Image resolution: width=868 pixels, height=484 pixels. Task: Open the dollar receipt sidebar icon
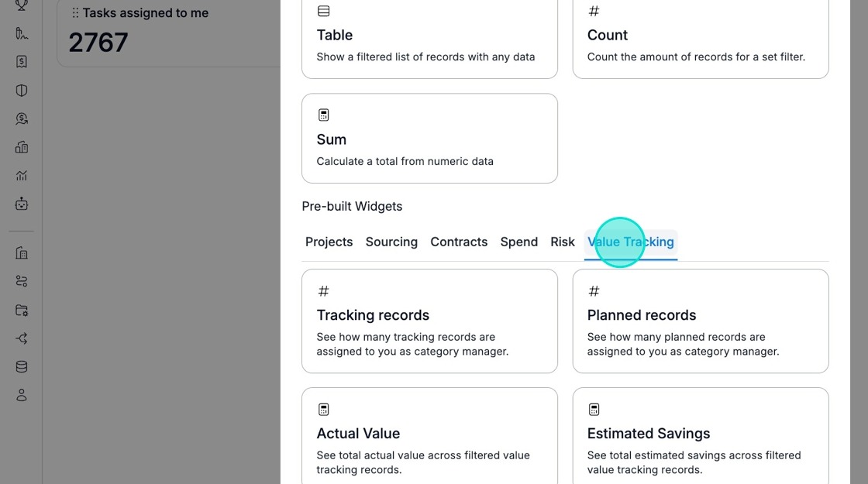(x=22, y=62)
